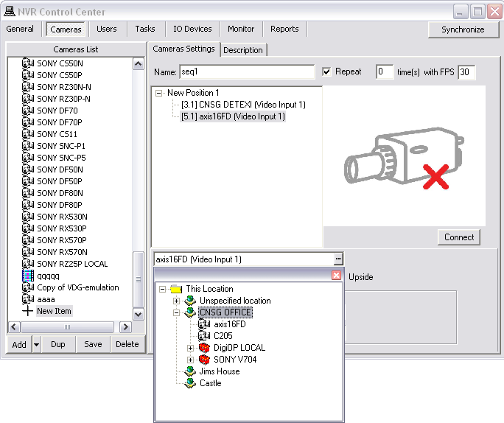Click the FPS input field
This screenshot has height=423, width=504.
466,71
